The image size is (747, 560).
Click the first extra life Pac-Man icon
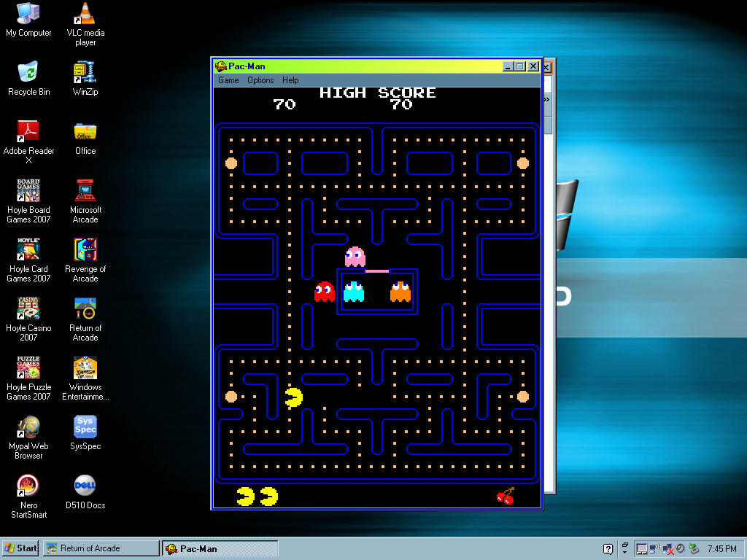245,496
